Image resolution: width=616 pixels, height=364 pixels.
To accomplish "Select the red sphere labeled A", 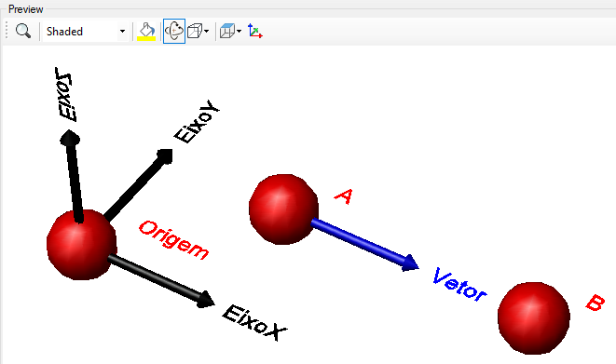I will tap(283, 209).
